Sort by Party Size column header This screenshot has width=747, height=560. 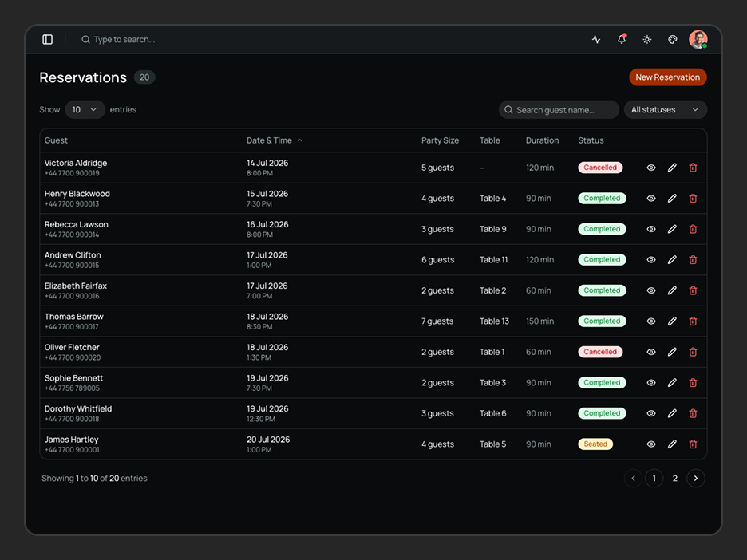(x=440, y=140)
